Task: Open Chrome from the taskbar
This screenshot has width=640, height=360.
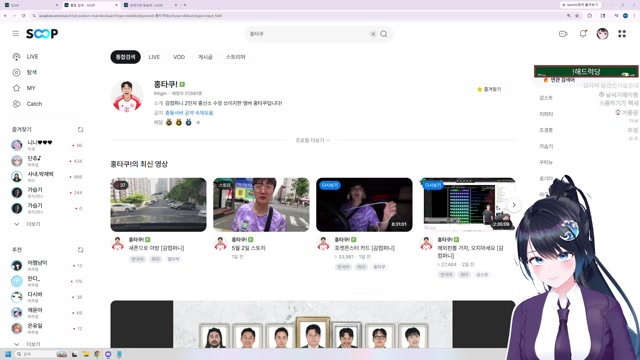Action: coord(97,354)
